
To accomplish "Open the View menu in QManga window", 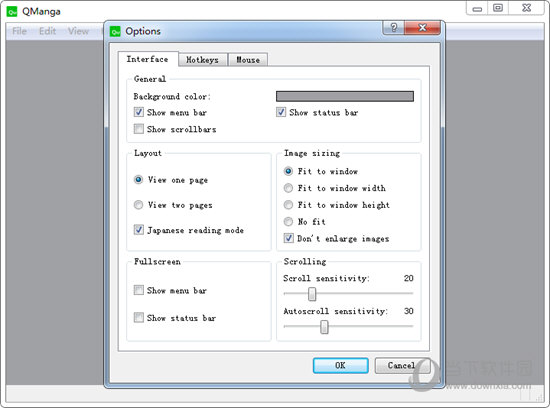I will point(78,31).
